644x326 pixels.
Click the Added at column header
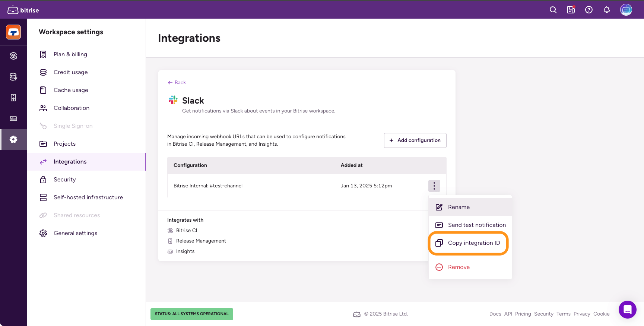tap(352, 165)
